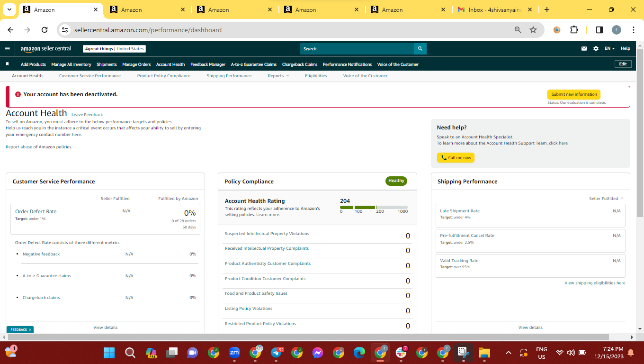Open Manage All Inventory

pos(71,64)
